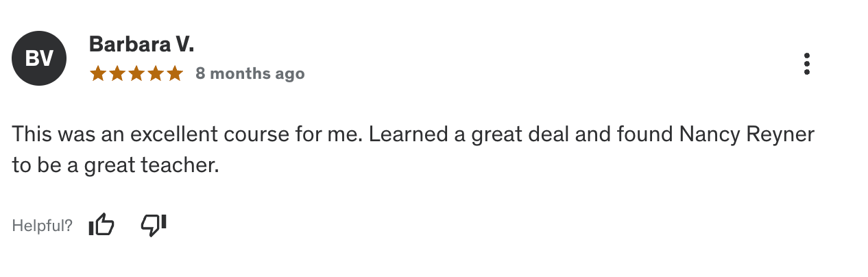868x277 pixels.
Task: Click the fifth star in the rating
Action: (175, 73)
